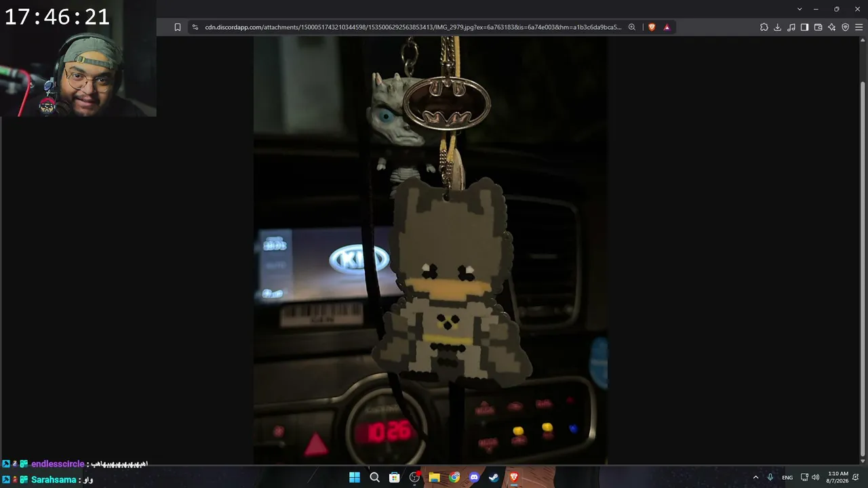
Task: Open the 1:10 AM clock and calendar
Action: (837, 477)
